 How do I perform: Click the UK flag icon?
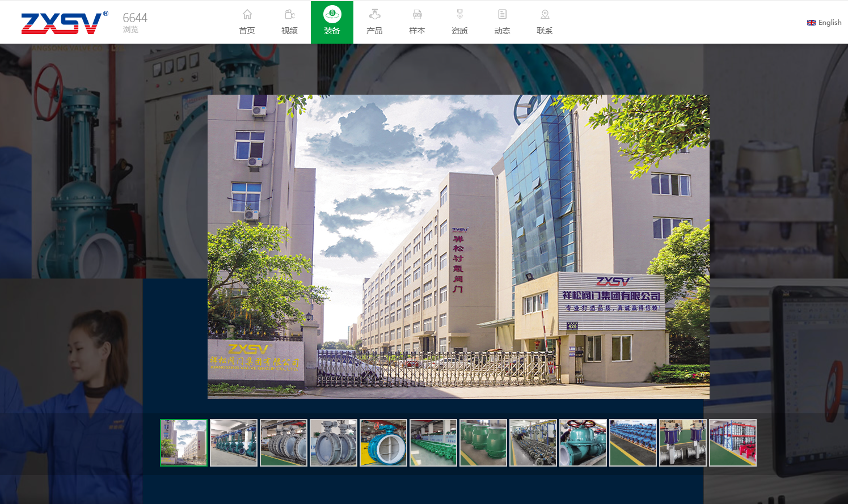(811, 23)
